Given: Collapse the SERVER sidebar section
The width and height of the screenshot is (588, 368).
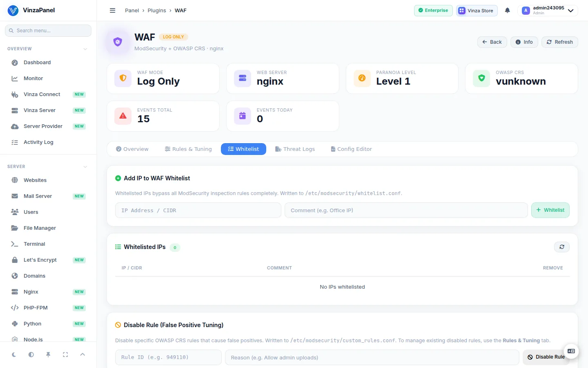Looking at the screenshot, I should 85,167.
